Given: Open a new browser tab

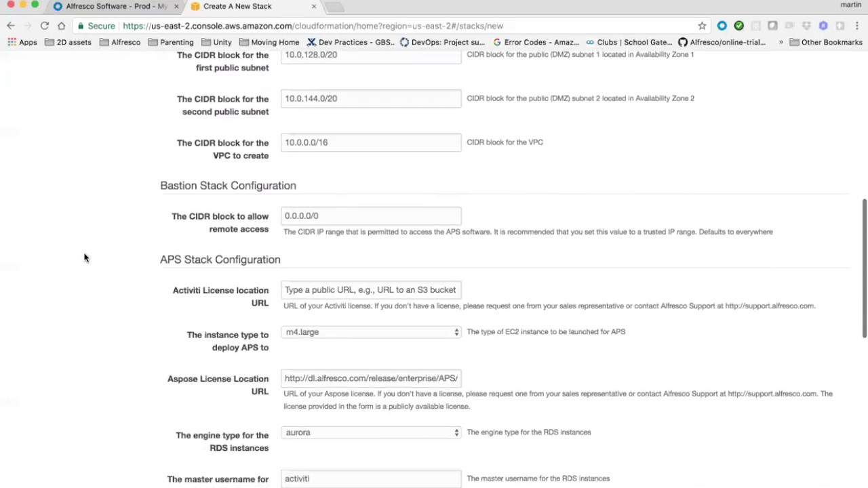Looking at the screenshot, I should [335, 7].
